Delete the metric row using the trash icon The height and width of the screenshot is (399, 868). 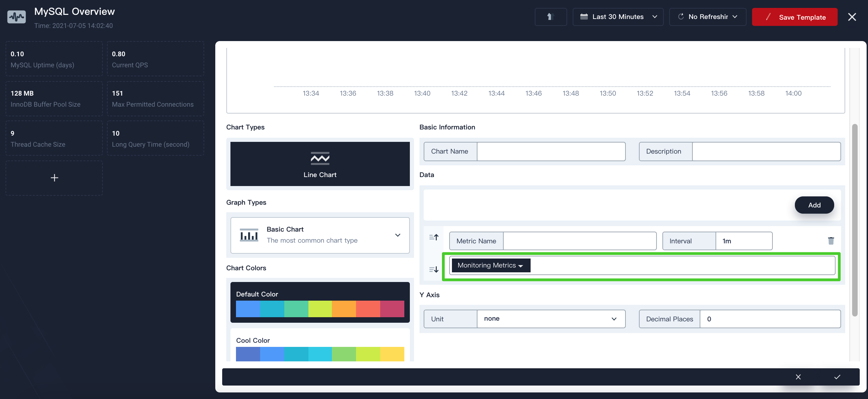pos(831,241)
